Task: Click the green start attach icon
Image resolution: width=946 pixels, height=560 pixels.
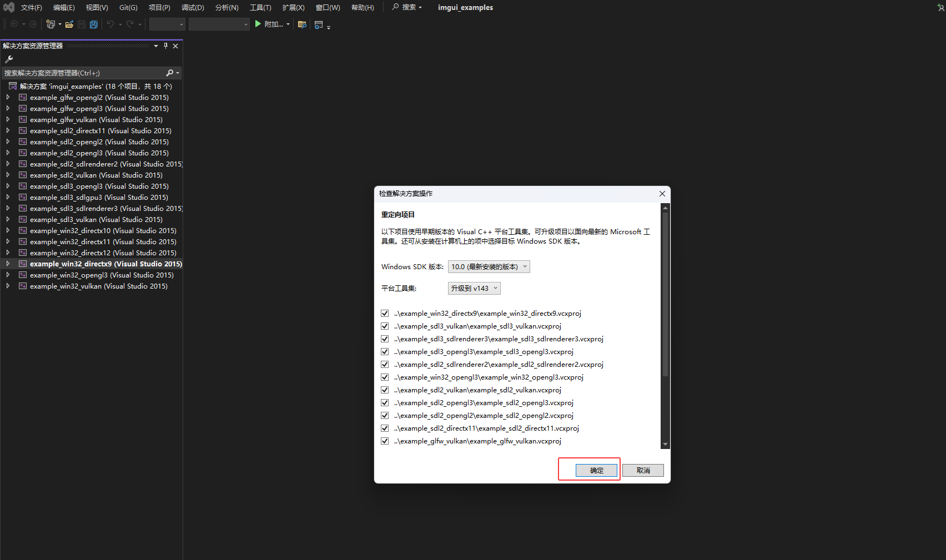Action: tap(258, 24)
